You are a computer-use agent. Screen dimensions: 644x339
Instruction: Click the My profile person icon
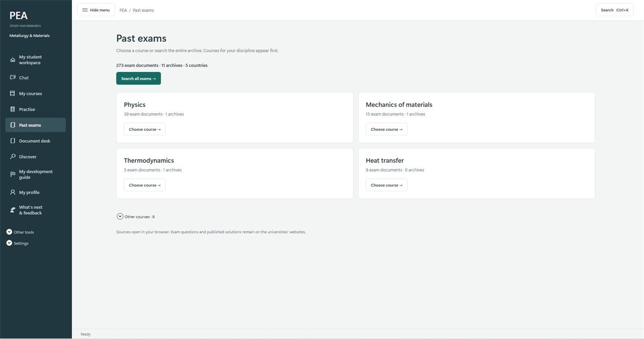12,192
